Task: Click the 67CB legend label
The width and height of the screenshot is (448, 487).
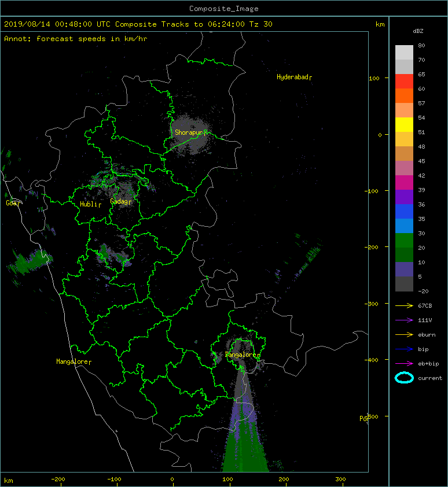Action: click(x=425, y=305)
